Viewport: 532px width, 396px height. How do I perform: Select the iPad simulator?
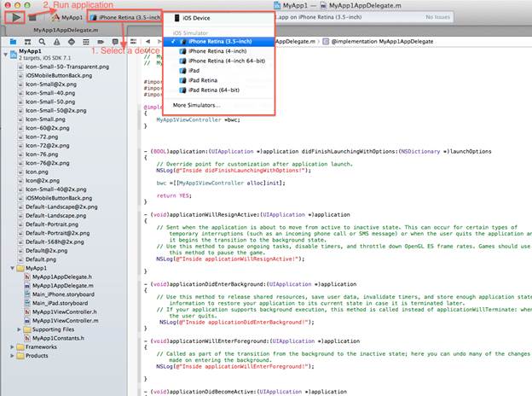click(218, 71)
